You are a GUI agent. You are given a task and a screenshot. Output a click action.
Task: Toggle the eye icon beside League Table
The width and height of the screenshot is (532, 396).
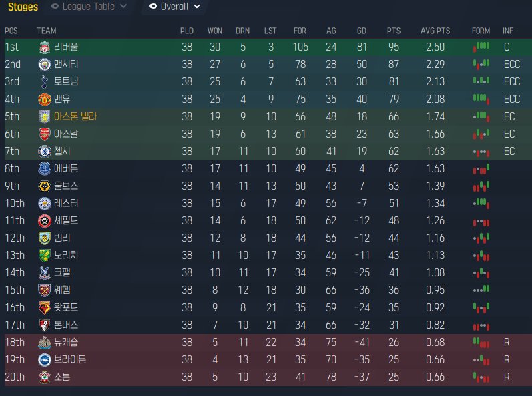click(x=55, y=7)
